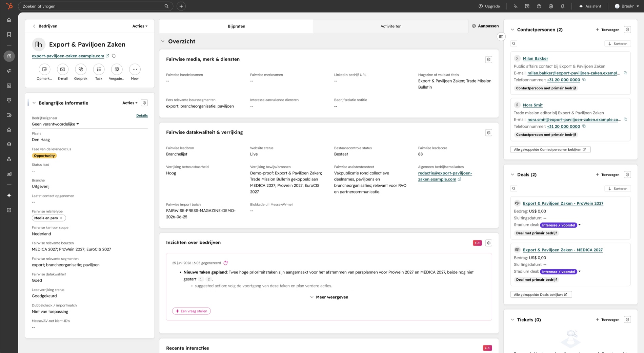Screen dimensions: 644x353
Task: Click the Vergadering meeting icon button
Action: click(x=117, y=69)
